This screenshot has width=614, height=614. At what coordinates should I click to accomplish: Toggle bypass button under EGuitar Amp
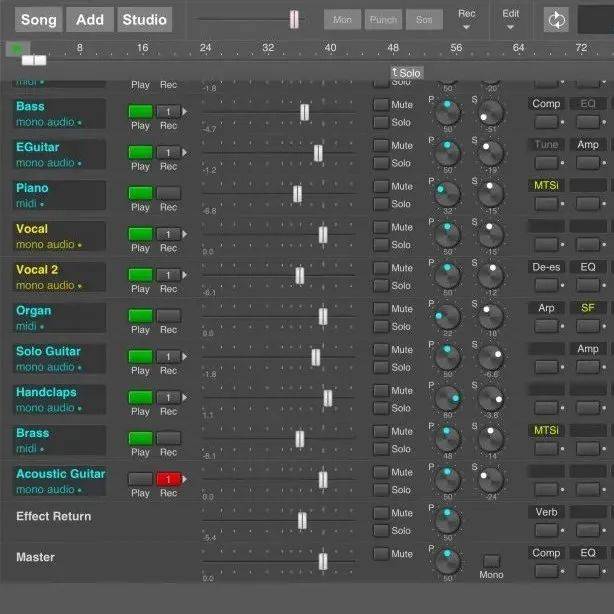pyautogui.click(x=588, y=163)
